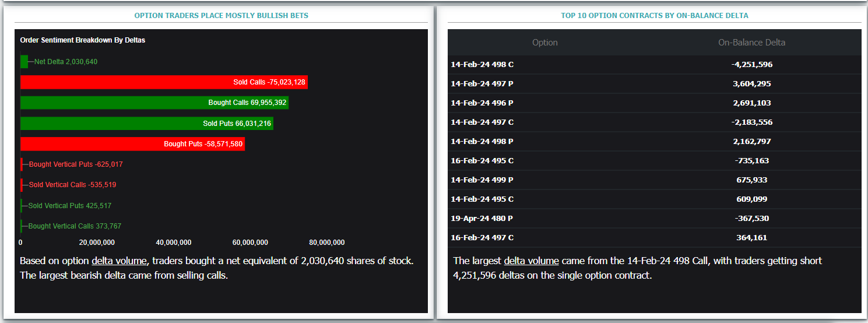Click the -367,530 delta value
The width and height of the screenshot is (868, 323).
[x=752, y=219]
